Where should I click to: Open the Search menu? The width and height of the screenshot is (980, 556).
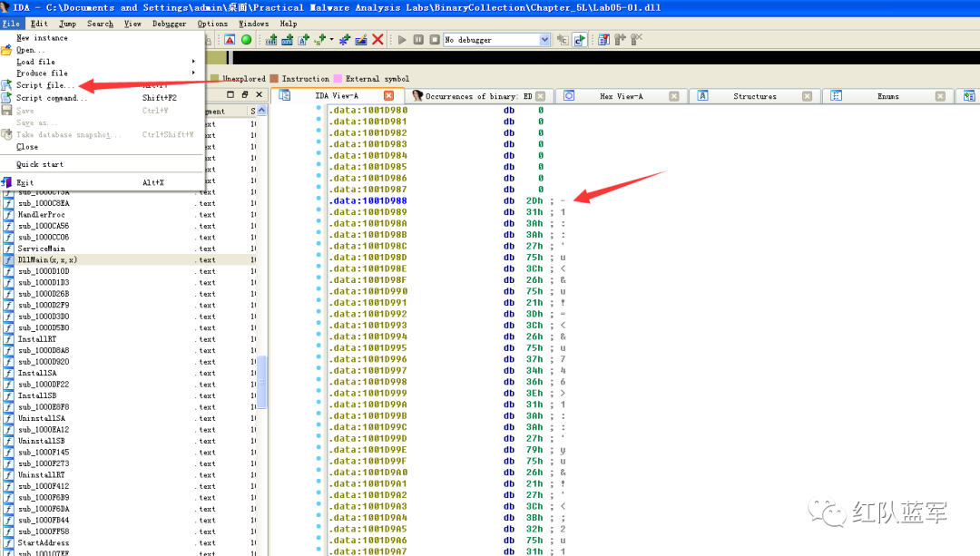[100, 24]
